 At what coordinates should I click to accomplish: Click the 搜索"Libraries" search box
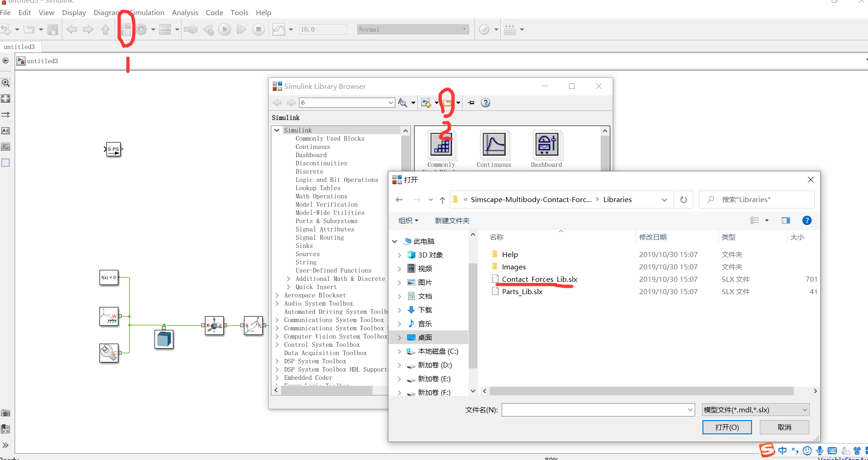point(757,200)
